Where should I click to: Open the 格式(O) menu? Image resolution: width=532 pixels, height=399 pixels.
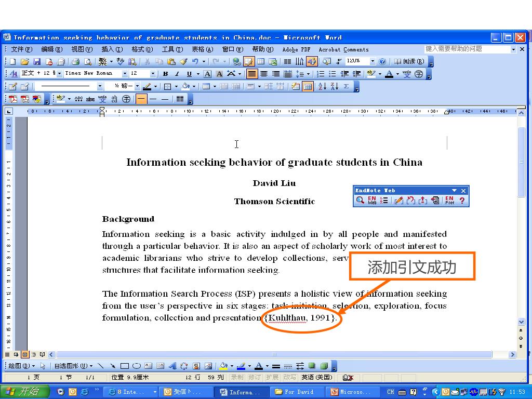point(142,49)
